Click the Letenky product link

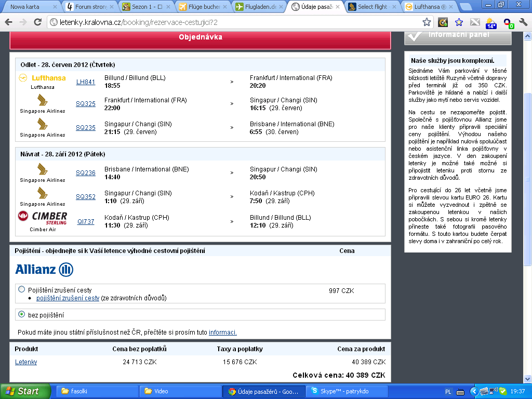pos(26,362)
